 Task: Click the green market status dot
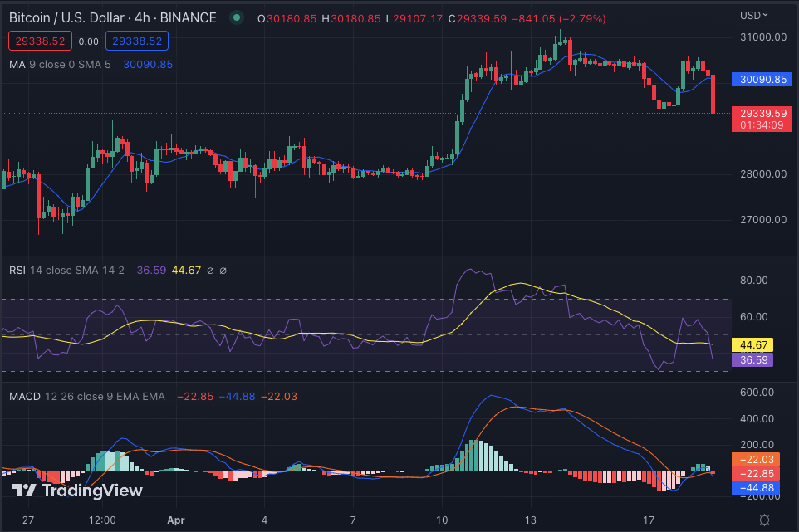pyautogui.click(x=237, y=17)
